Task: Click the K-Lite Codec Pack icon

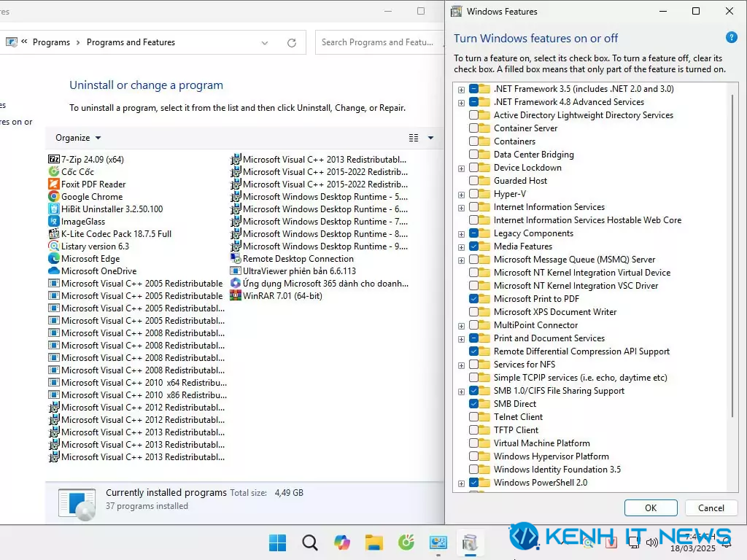Action: point(54,233)
